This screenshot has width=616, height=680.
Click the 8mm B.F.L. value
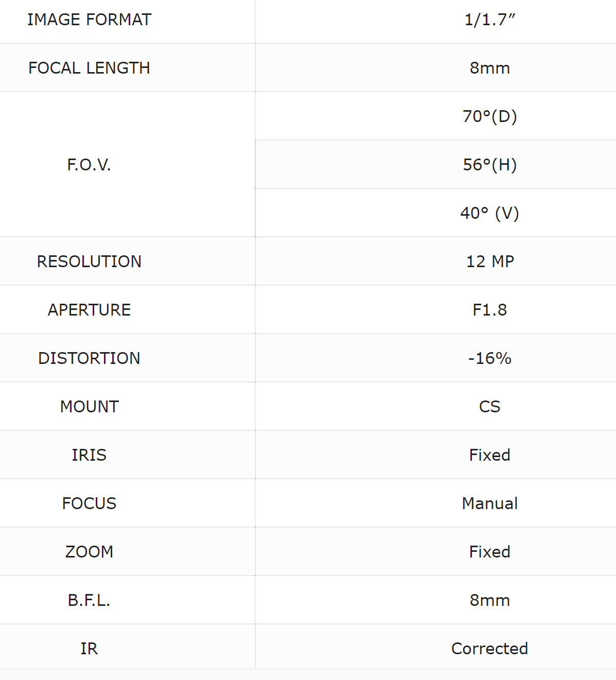tap(489, 600)
